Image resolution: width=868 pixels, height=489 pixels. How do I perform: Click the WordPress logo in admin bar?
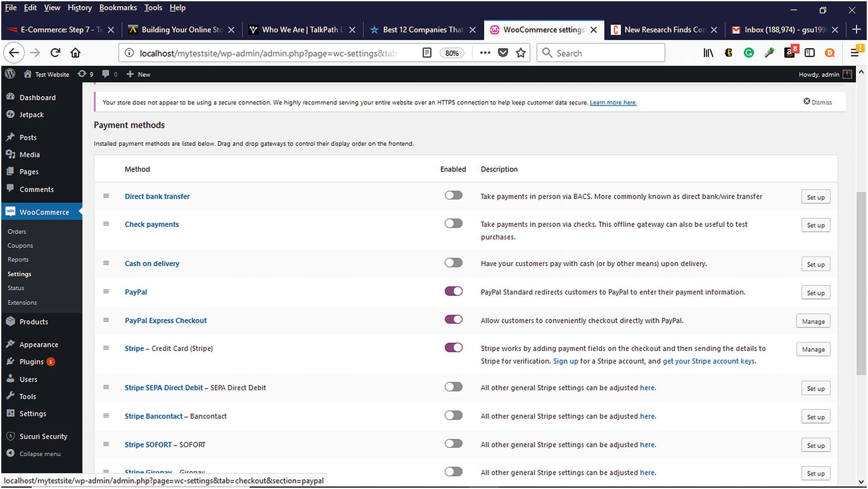coord(10,74)
